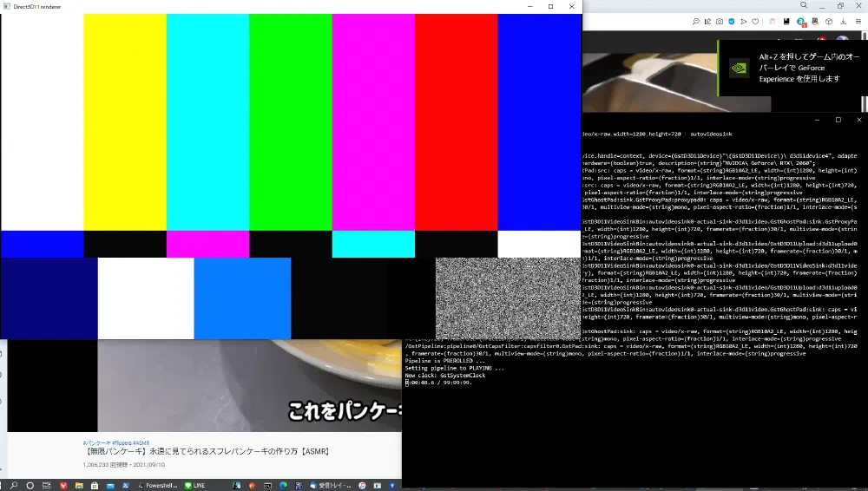This screenshot has width=868, height=491.
Task: Click the #ASMR hashtag link
Action: coord(141,442)
